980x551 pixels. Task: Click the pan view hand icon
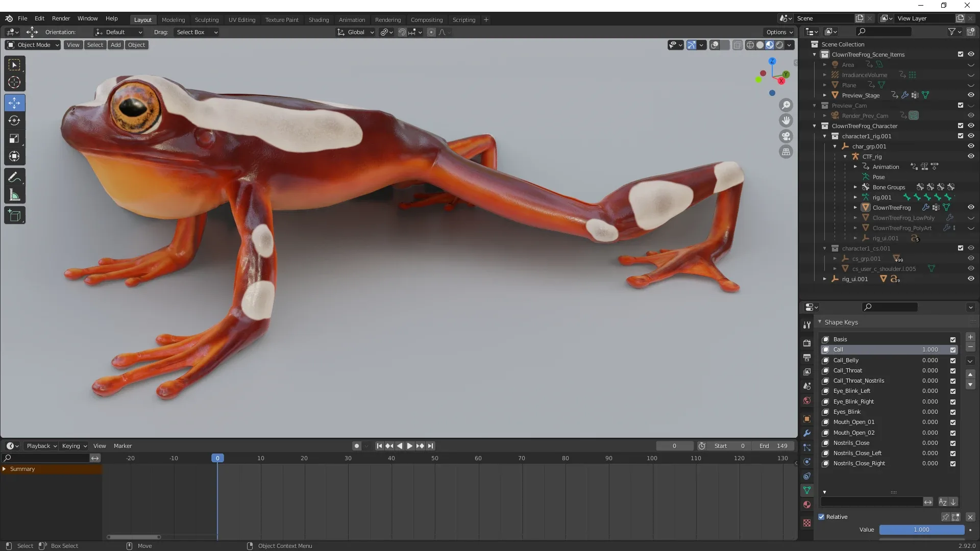pos(786,120)
